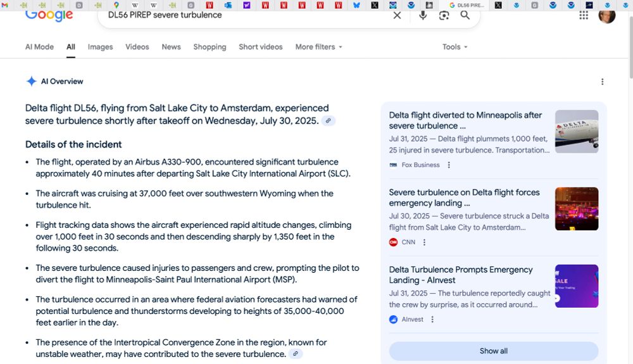Switch to the Bluesky butterfly browser tab
The height and width of the screenshot is (364, 633).
click(x=356, y=5)
